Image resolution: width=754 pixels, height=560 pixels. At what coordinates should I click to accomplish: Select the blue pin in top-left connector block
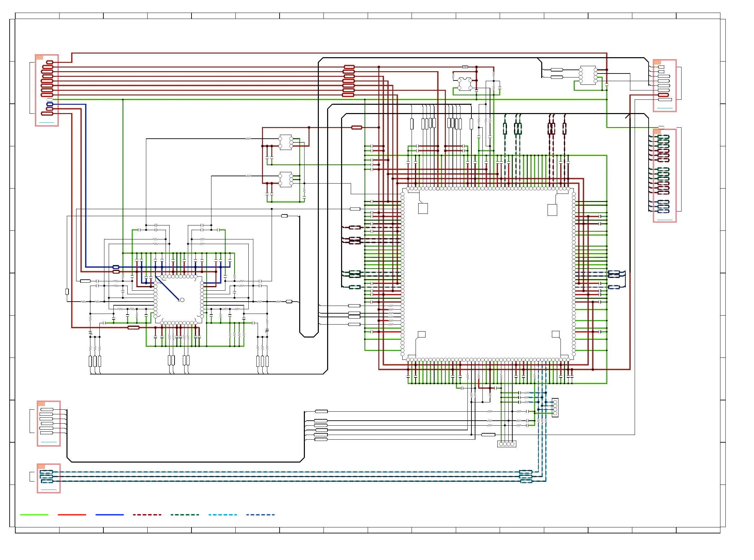[x=50, y=104]
